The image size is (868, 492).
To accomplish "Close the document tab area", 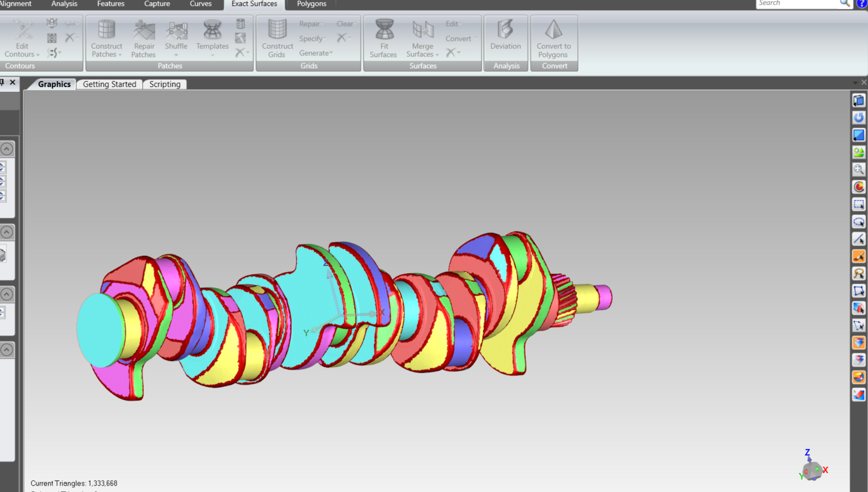I will point(864,82).
